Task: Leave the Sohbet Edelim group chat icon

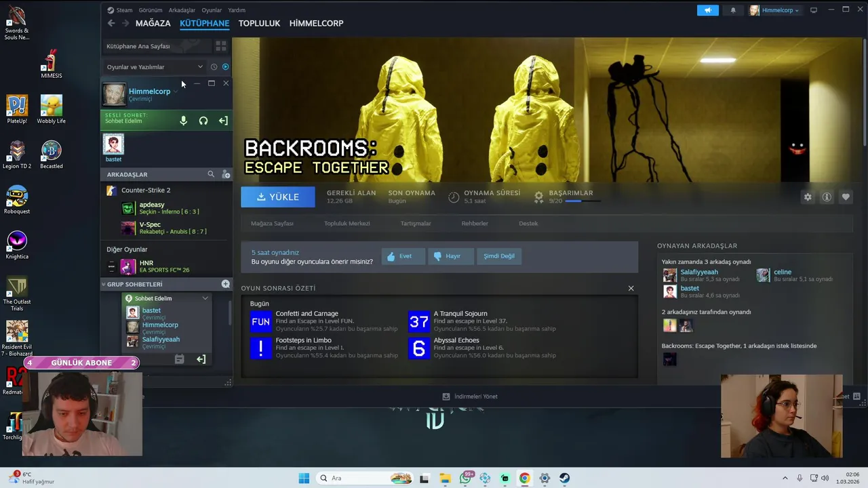Action: coord(201,359)
